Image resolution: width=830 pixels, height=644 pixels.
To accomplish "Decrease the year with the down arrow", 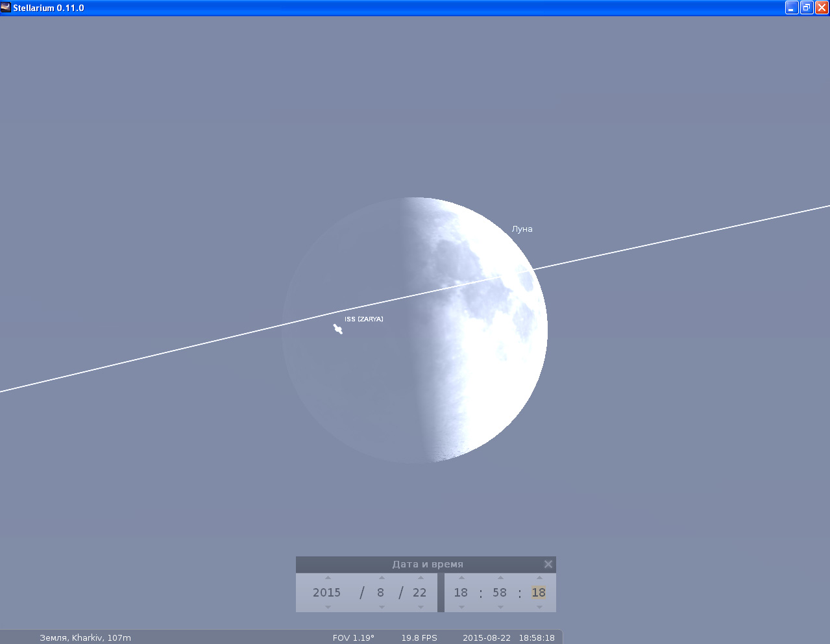I will 328,607.
